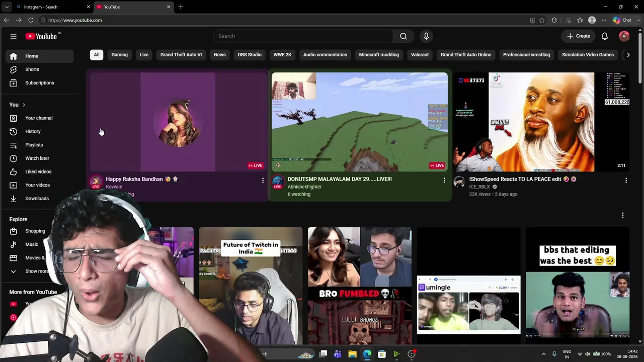Play the DONUTSMP Minecraft live thumbnail

[360, 122]
